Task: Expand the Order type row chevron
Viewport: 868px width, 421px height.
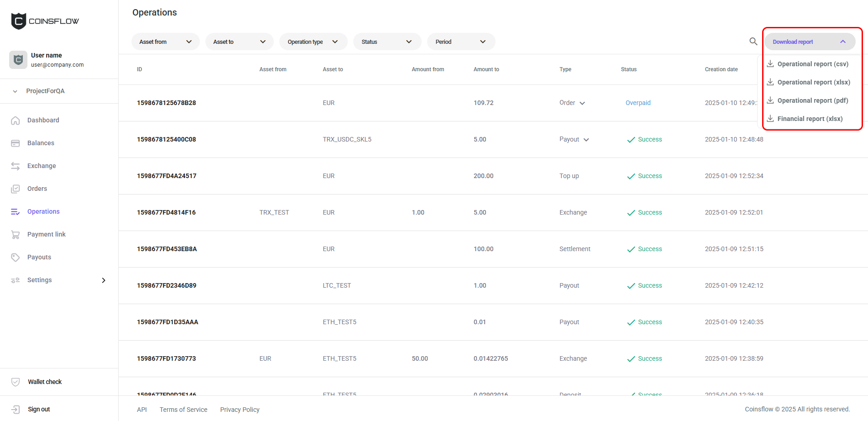Action: click(582, 103)
